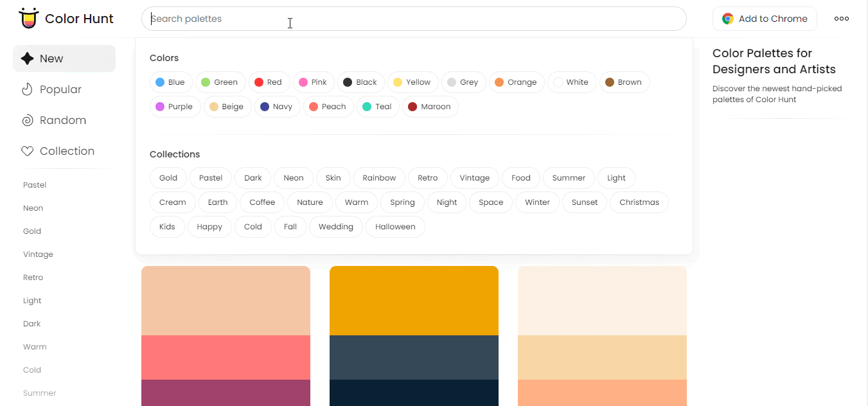Open the three-dots more menu

tap(842, 19)
